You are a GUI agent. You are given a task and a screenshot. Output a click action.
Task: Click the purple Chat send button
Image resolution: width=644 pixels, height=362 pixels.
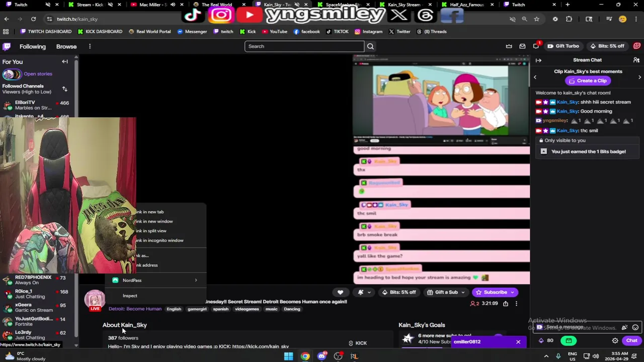pyautogui.click(x=631, y=340)
